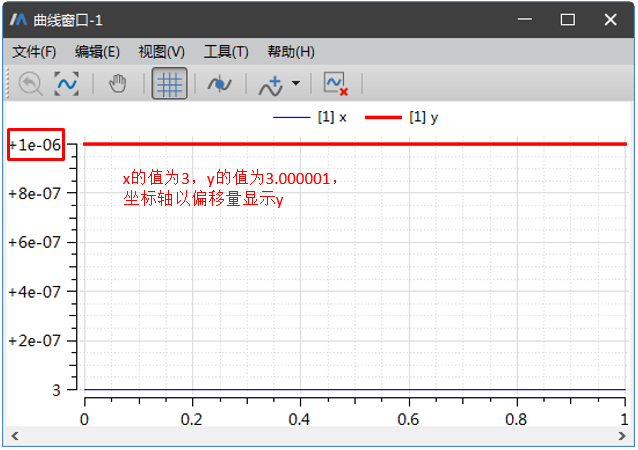638x450 pixels.
Task: Click the [1] y legend entry
Action: point(402,117)
